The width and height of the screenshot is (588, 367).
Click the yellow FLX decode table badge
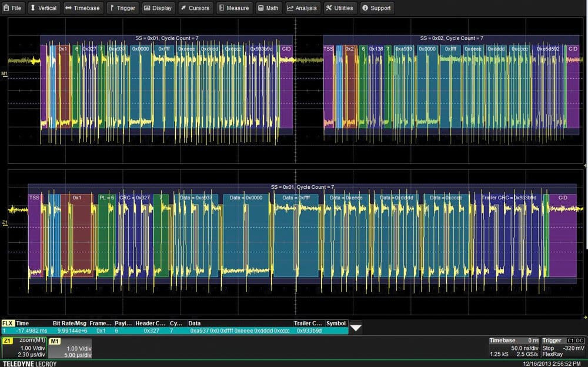(8, 323)
